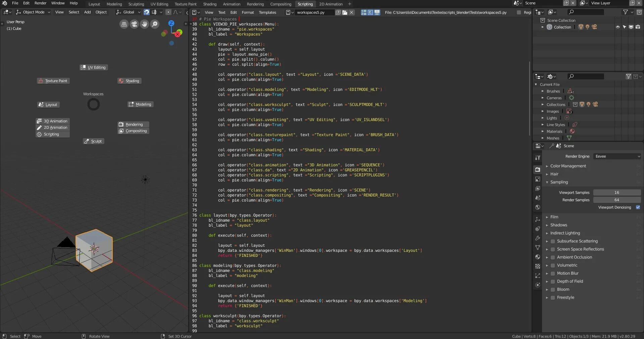Enable the Screen Space Reflections checkbox
Image resolution: width=644 pixels, height=339 pixels.
(553, 249)
